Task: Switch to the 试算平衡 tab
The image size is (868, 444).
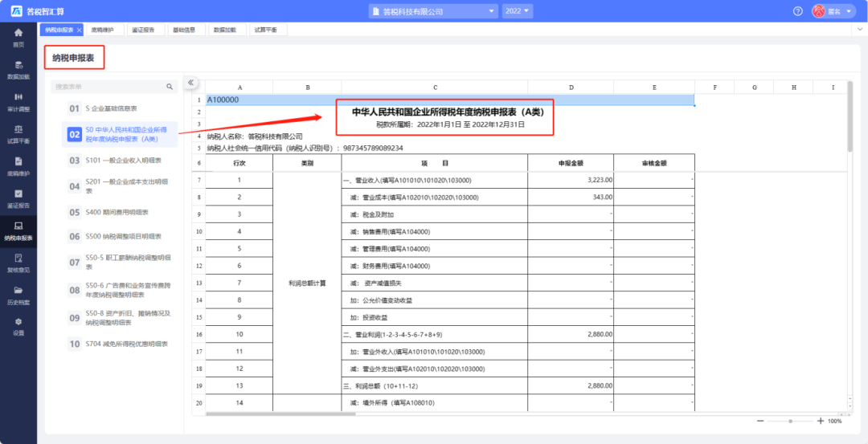Action: (266, 30)
